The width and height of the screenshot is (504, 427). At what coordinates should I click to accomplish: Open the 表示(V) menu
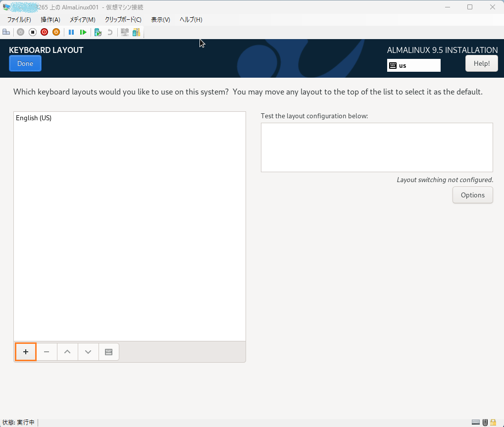(x=160, y=20)
